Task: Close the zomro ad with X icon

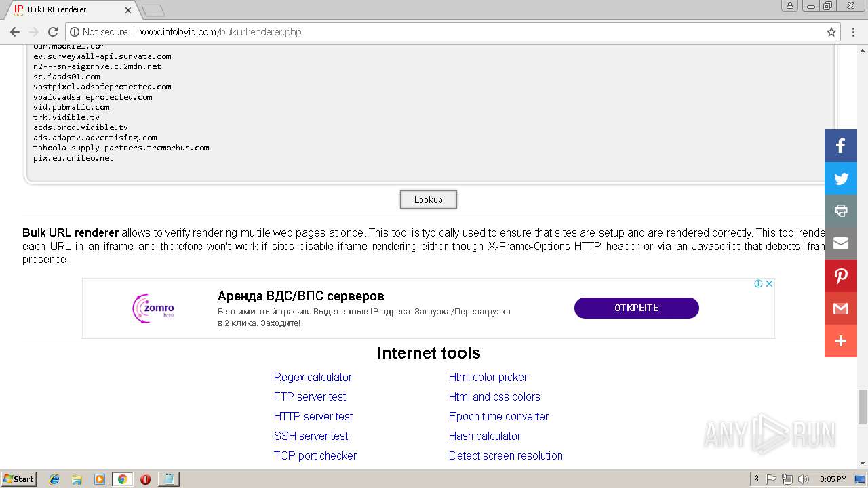Action: point(770,284)
